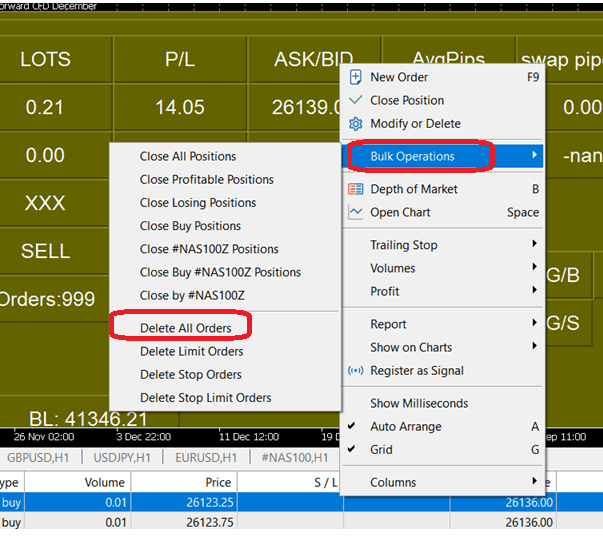Choose Close Buy #NAS100Z Positions
Image resolution: width=603 pixels, height=553 pixels.
coord(225,272)
